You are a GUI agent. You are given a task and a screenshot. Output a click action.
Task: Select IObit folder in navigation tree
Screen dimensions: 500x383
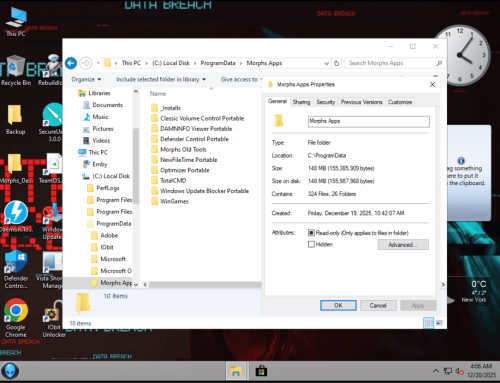click(x=102, y=247)
